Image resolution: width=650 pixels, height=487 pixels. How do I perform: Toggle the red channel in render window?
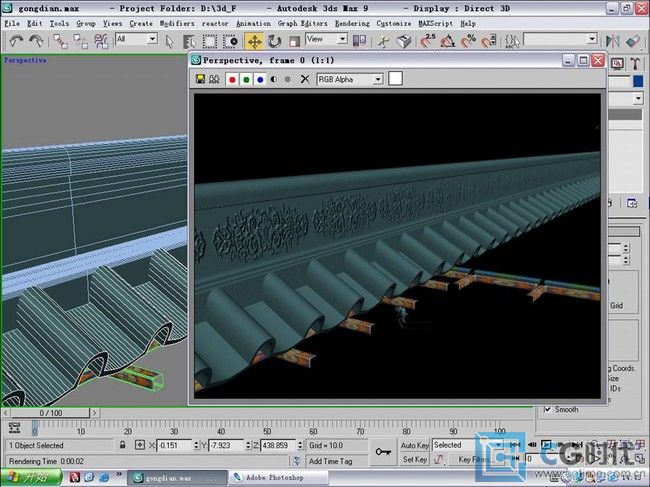232,79
